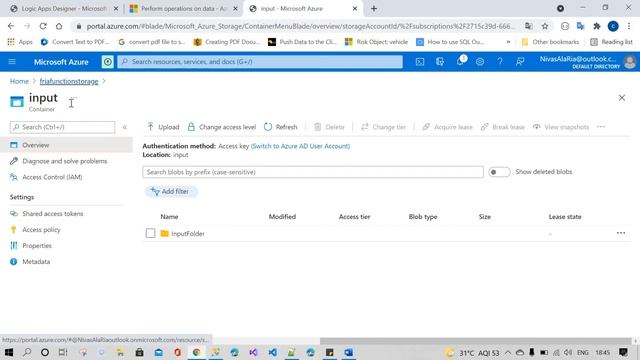This screenshot has height=360, width=640.
Task: Click Change access level
Action: pos(222,127)
